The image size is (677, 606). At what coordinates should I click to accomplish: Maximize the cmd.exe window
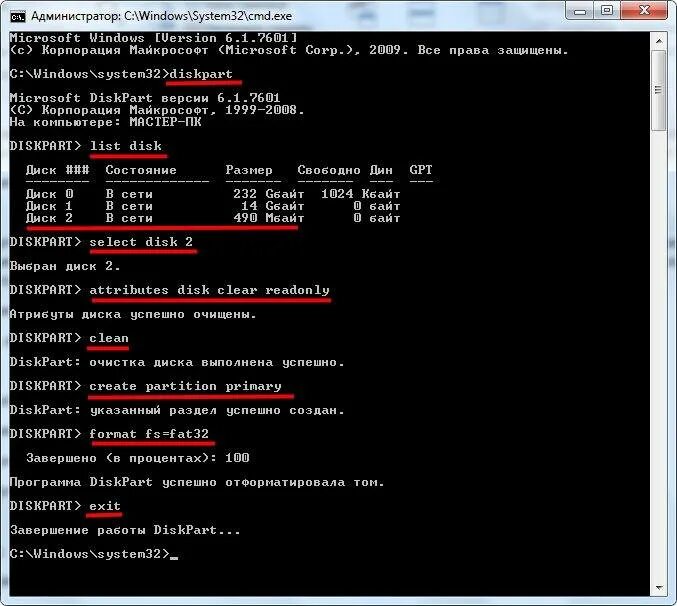(x=607, y=10)
